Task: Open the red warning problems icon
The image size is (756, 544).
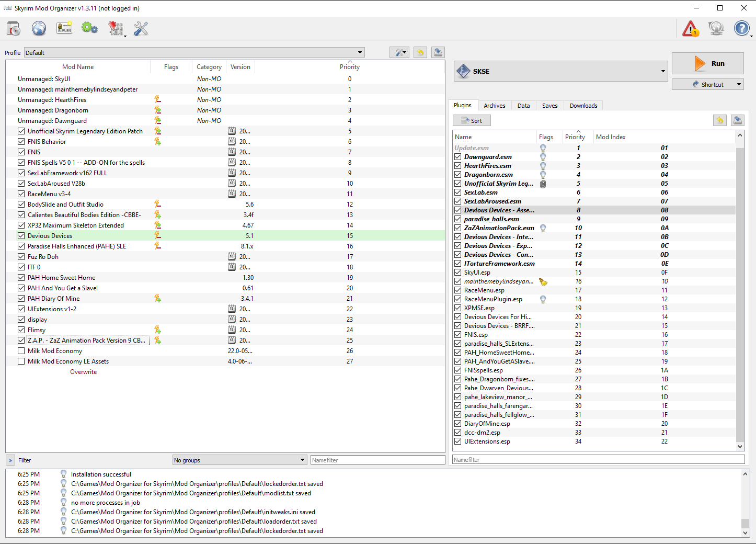Action: pos(691,28)
